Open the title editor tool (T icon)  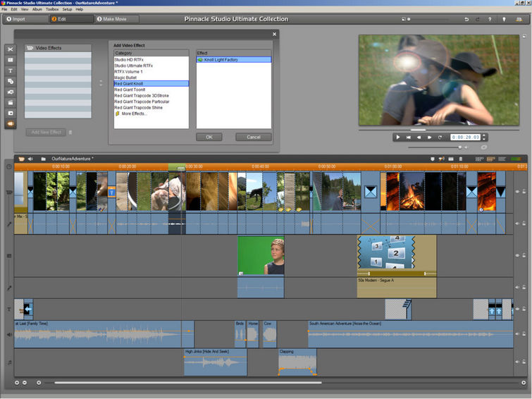[11, 70]
